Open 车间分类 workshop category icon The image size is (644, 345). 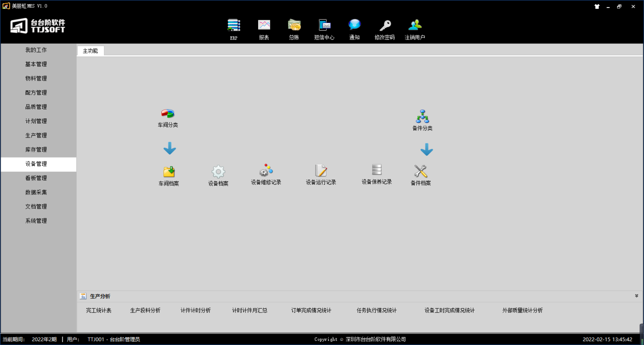tap(168, 114)
